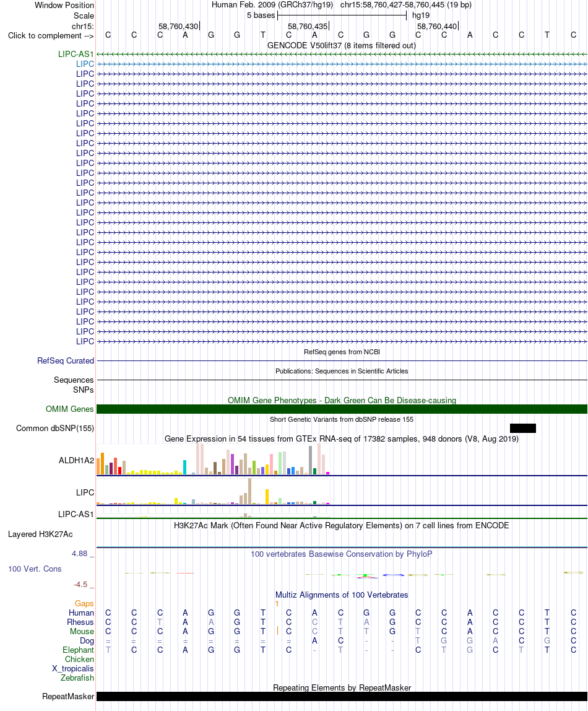Click the 58,760,430 coordinate marker
This screenshot has width=588, height=711.
point(178,26)
